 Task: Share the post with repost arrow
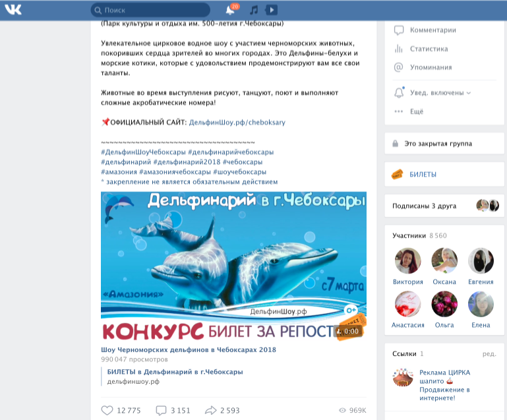[x=211, y=410]
